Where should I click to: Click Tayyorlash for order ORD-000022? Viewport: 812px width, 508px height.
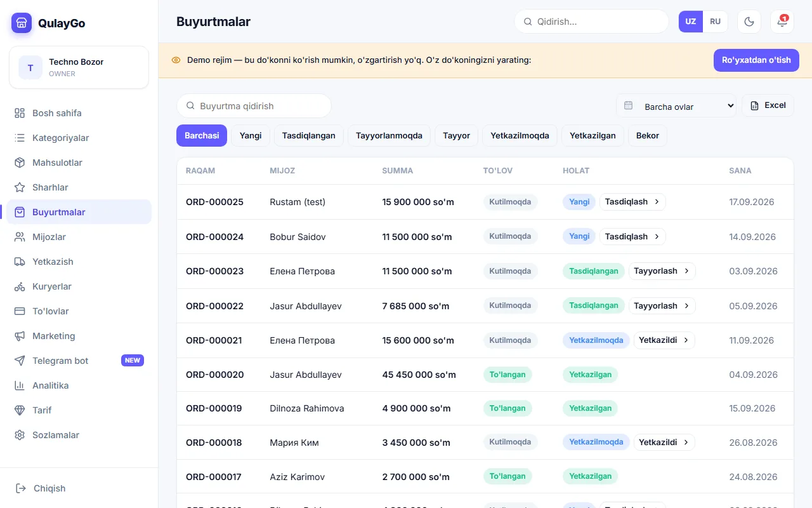662,305
